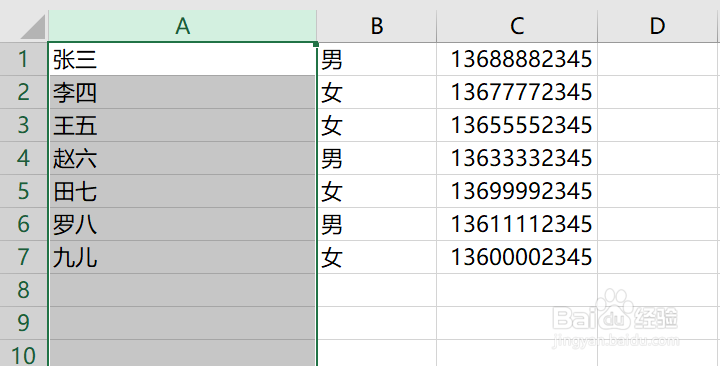Screen dimensions: 720x366
Task: Click cell containing 张三
Action: tap(182, 59)
